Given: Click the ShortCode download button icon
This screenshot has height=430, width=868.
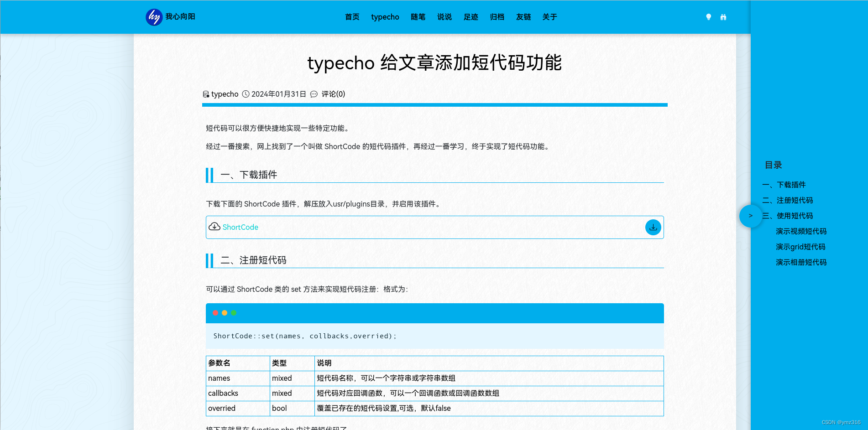Looking at the screenshot, I should click(653, 227).
